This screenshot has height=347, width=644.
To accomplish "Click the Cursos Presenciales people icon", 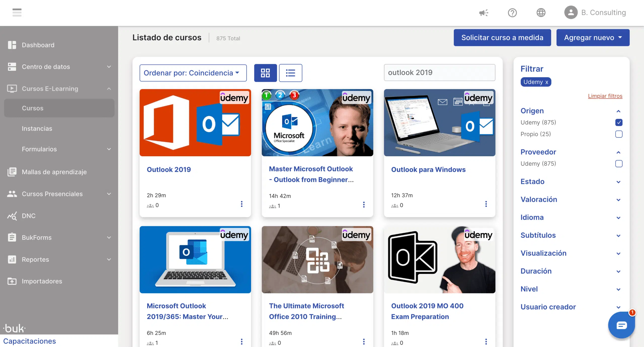I will point(12,194).
